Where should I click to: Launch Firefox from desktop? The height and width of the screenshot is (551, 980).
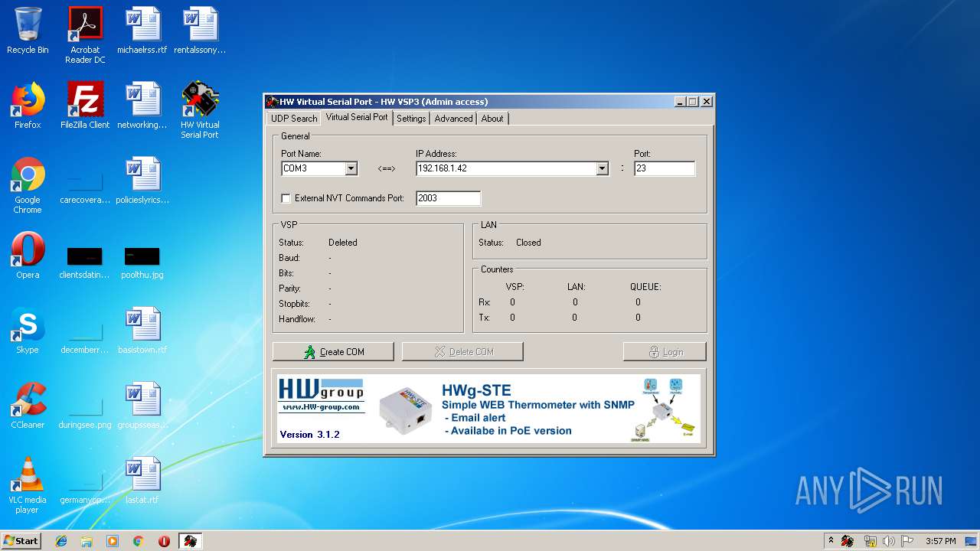tap(28, 106)
